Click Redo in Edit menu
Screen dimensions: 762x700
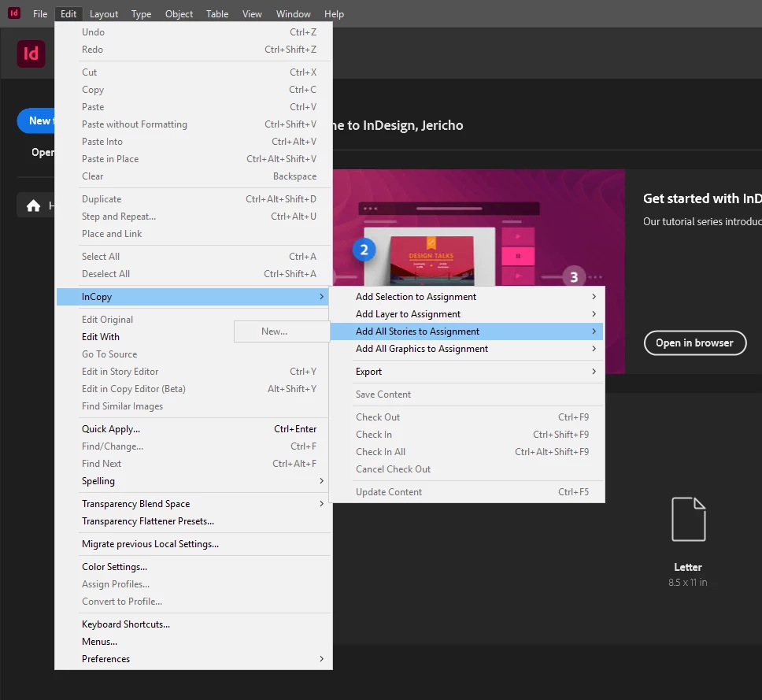click(x=193, y=50)
